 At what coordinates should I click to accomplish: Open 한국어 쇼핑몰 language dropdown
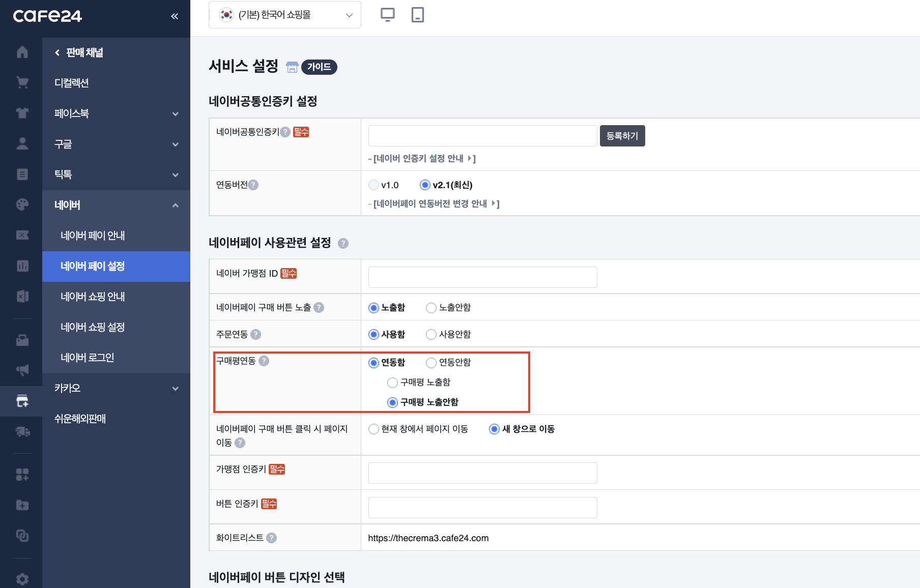coord(285,15)
